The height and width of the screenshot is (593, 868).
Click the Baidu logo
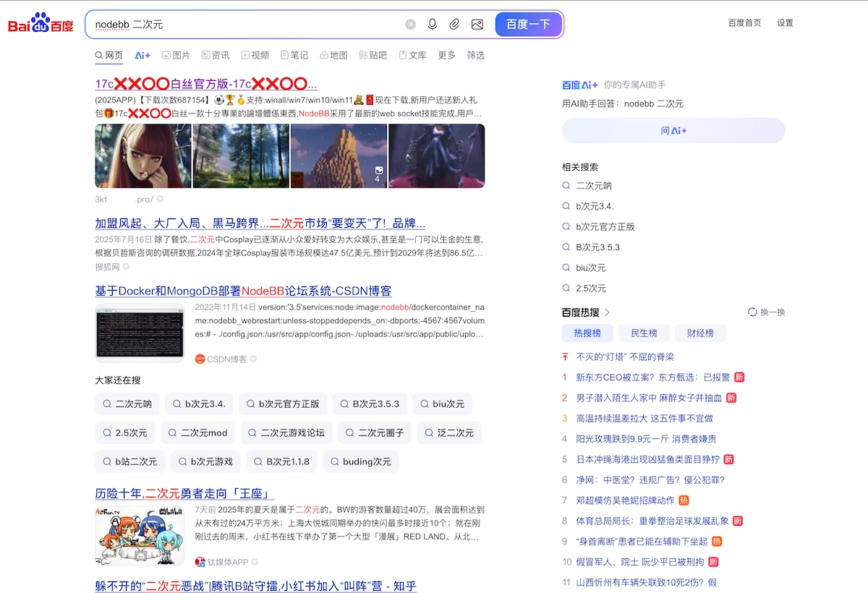41,24
